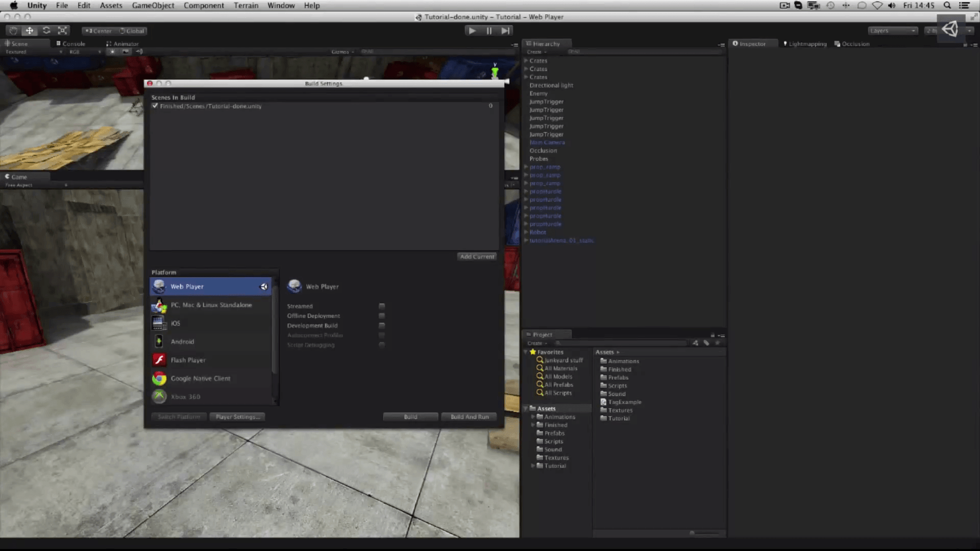Enable the Offline Deployment checkbox
Screen dimensions: 980x551
[x=382, y=316]
